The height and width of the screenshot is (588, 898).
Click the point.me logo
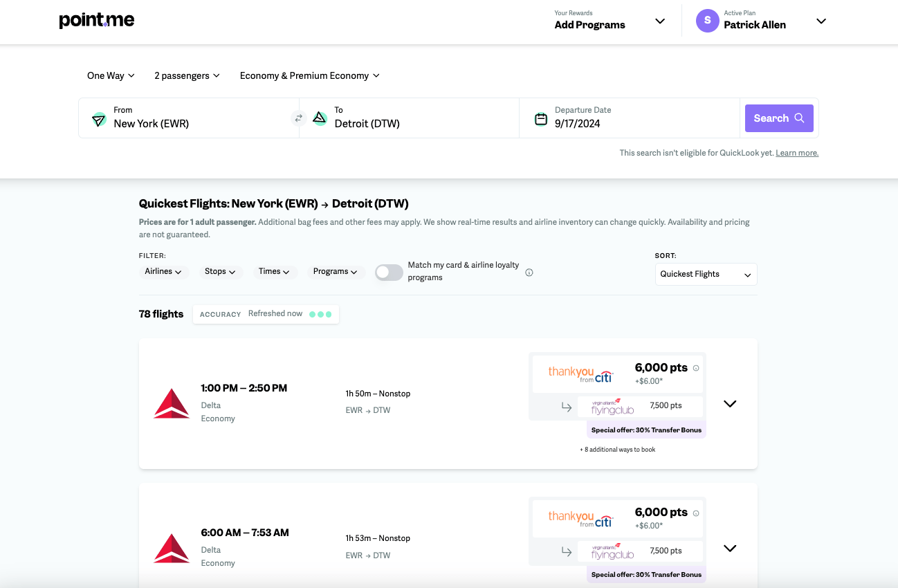click(x=97, y=21)
